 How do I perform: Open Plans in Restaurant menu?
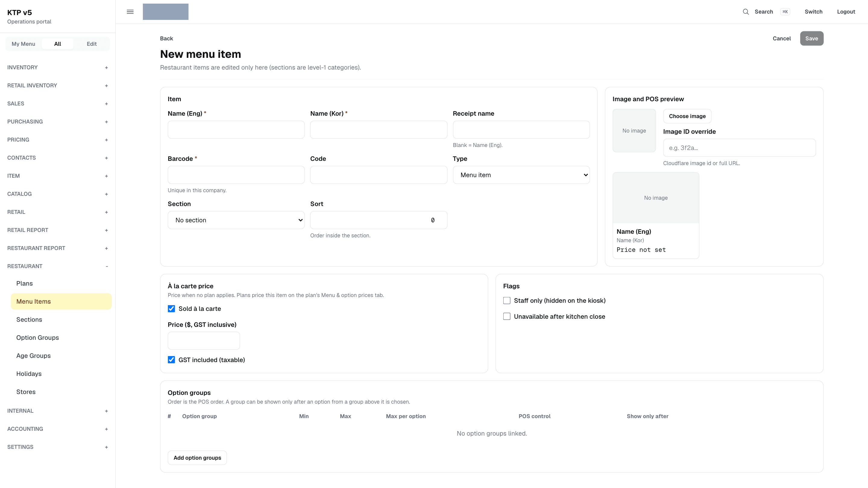tap(61, 283)
